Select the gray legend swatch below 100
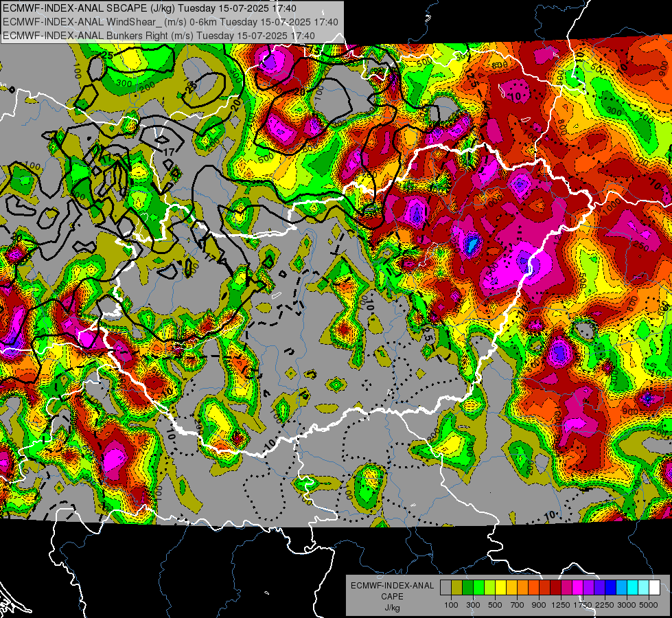 point(445,587)
